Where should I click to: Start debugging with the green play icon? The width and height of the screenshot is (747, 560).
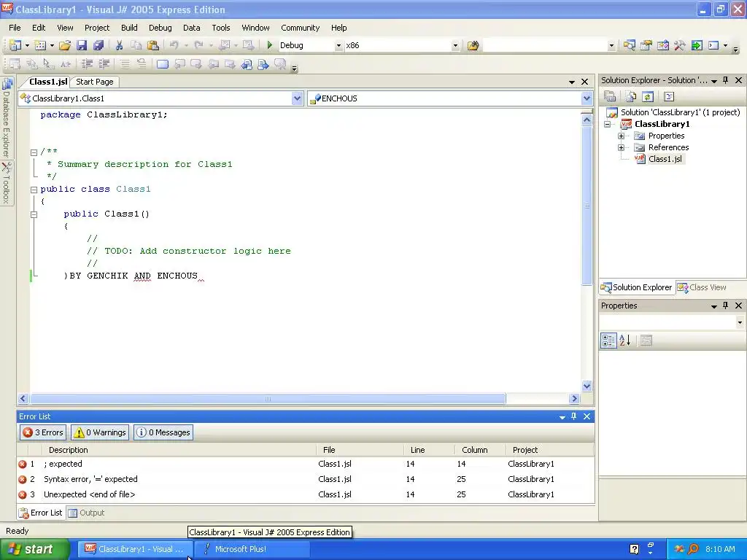pos(270,45)
